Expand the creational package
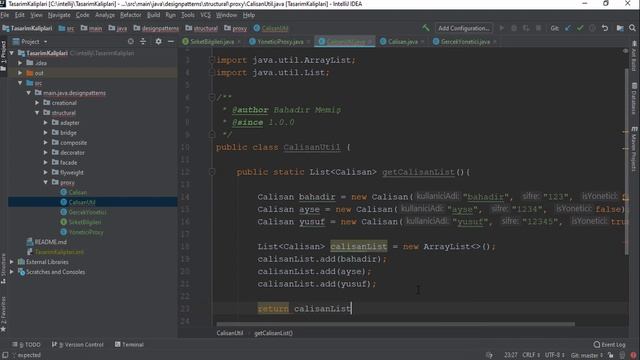640x360 pixels. [x=37, y=103]
